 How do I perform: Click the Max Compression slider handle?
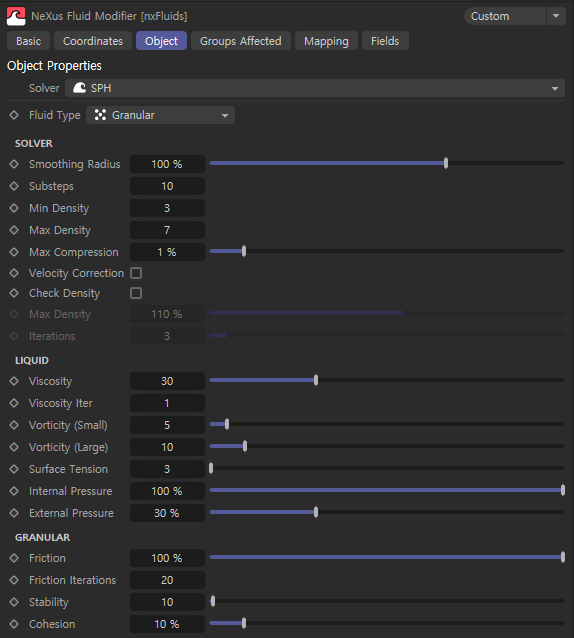[x=244, y=251]
